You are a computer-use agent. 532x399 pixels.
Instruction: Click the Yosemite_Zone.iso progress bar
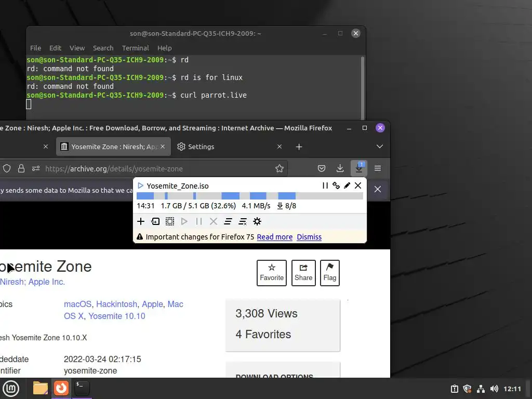[250, 196]
